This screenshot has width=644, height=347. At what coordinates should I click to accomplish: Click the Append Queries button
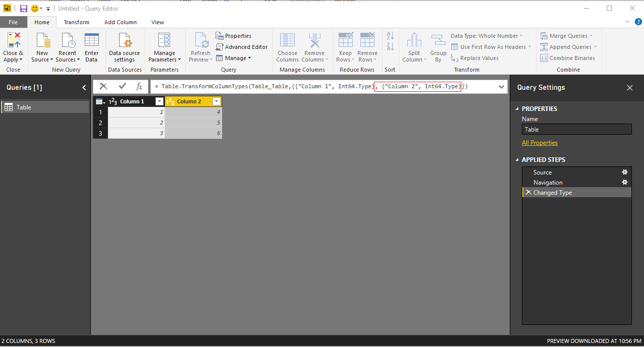[x=568, y=47]
